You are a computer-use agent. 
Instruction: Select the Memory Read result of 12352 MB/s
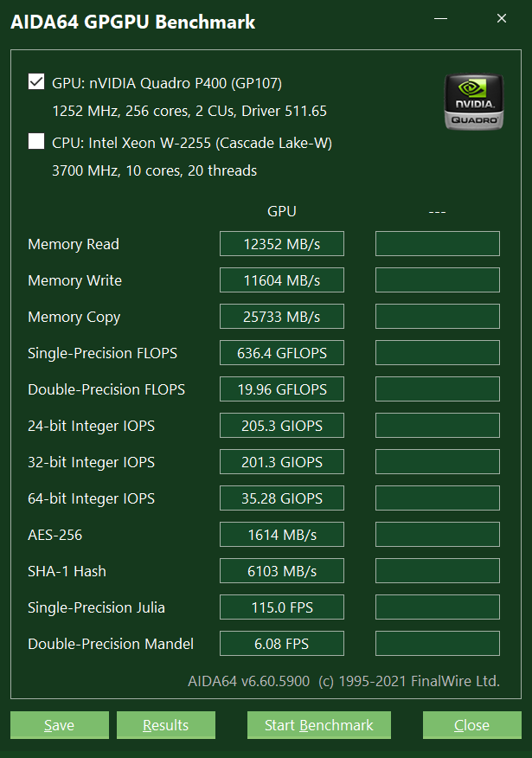coord(282,244)
